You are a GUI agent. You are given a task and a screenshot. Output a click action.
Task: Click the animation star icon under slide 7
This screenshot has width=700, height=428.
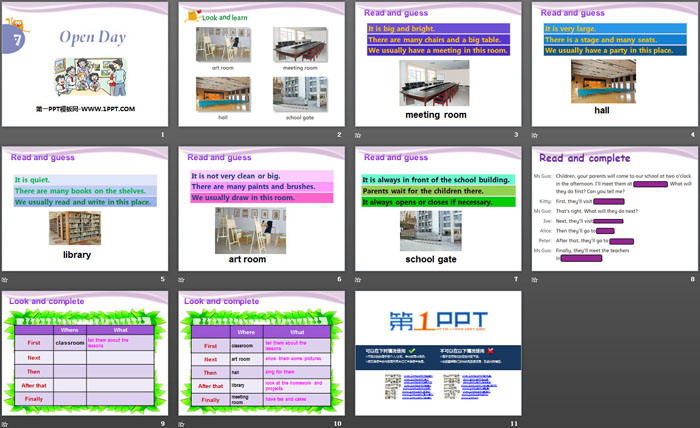[358, 280]
